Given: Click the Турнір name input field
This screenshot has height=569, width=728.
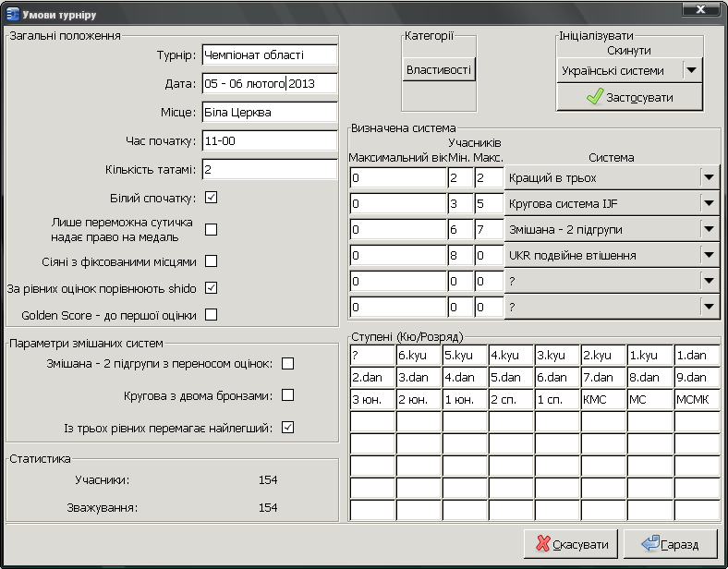Looking at the screenshot, I should pos(269,55).
